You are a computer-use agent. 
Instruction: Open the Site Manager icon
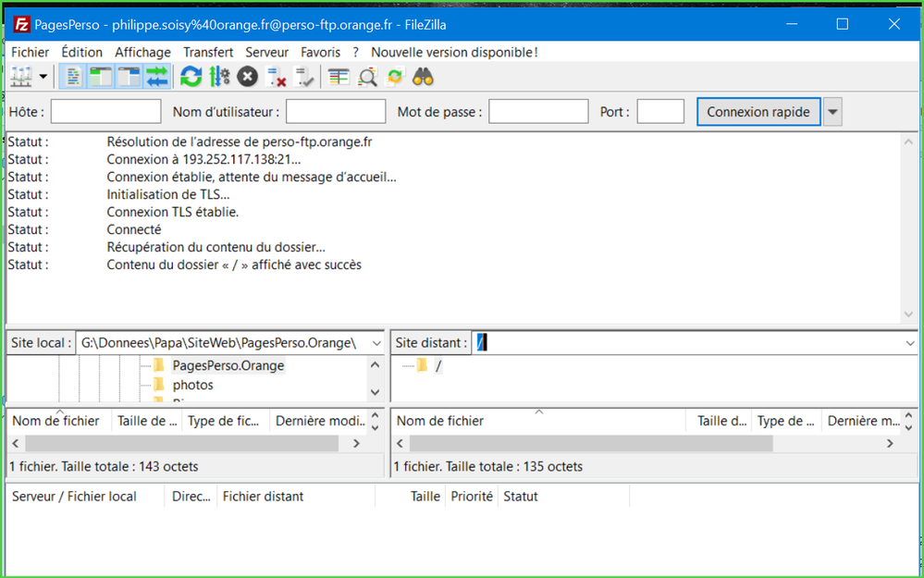tap(20, 77)
